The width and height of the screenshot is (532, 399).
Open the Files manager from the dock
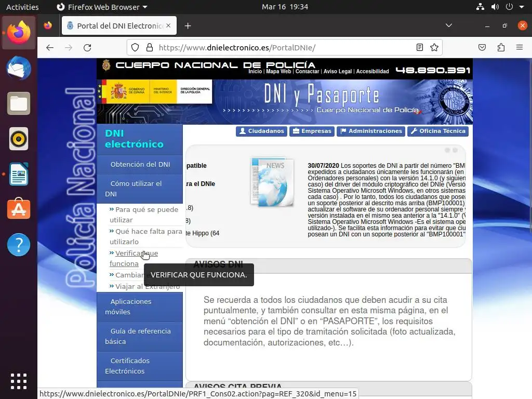[19, 103]
